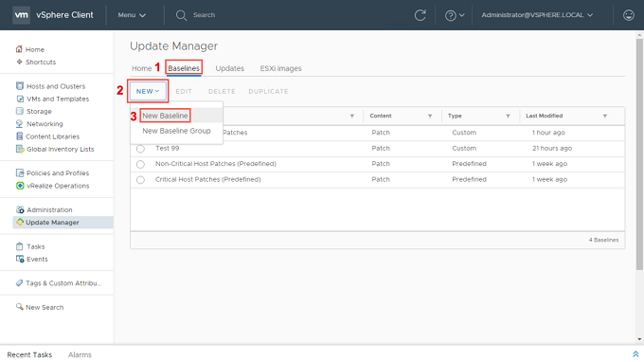
Task: Click the VMs and Templates icon
Action: 20,99
